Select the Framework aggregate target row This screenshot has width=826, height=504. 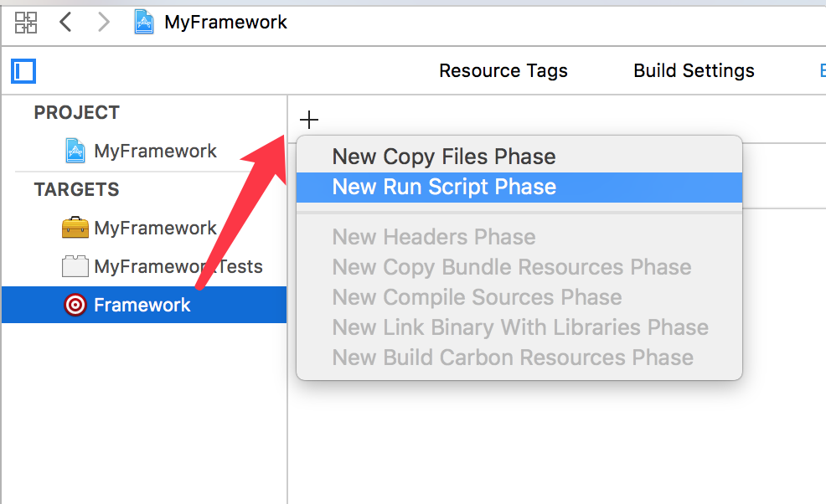[x=142, y=305]
